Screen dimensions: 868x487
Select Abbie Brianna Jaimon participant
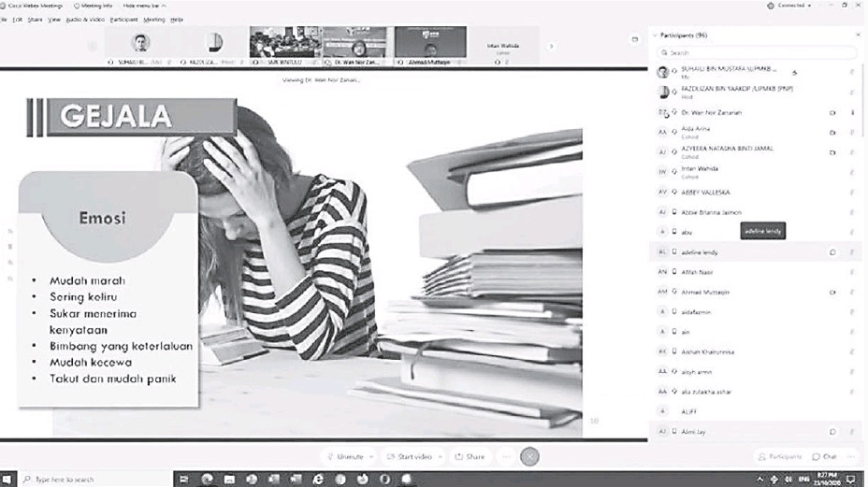pyautogui.click(x=756, y=212)
